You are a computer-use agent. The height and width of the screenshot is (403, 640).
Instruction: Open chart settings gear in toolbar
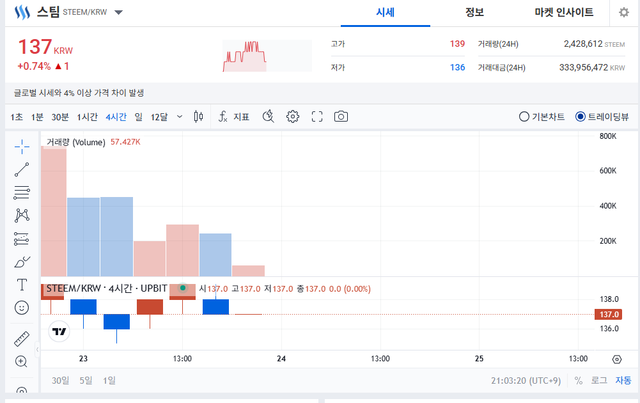click(x=292, y=117)
